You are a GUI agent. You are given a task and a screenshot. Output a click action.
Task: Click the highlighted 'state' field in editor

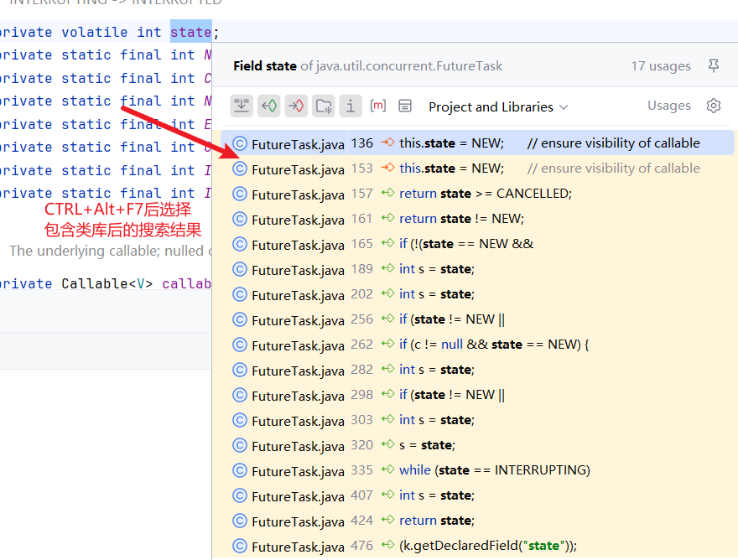(190, 33)
